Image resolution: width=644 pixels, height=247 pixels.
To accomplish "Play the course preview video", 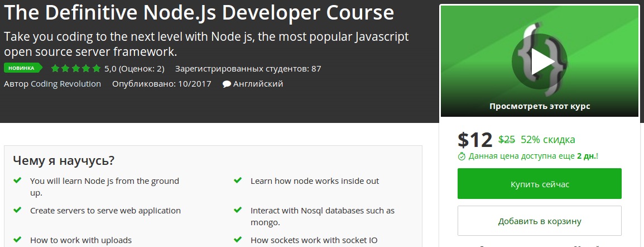I will click(x=539, y=61).
